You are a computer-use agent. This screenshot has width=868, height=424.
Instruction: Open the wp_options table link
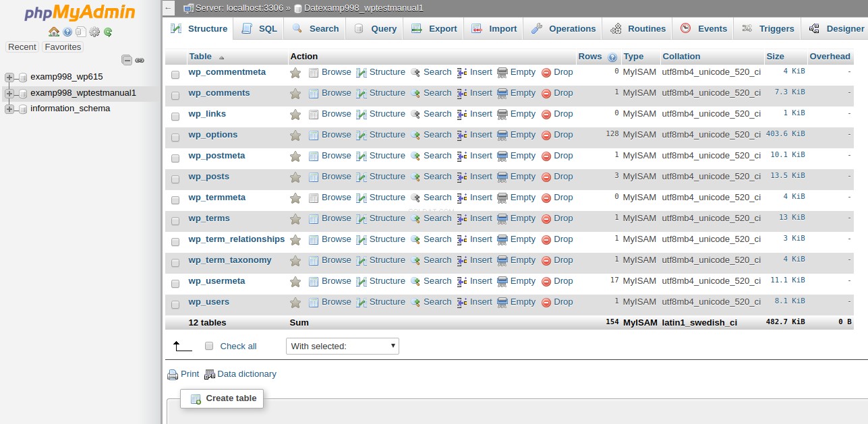click(213, 135)
